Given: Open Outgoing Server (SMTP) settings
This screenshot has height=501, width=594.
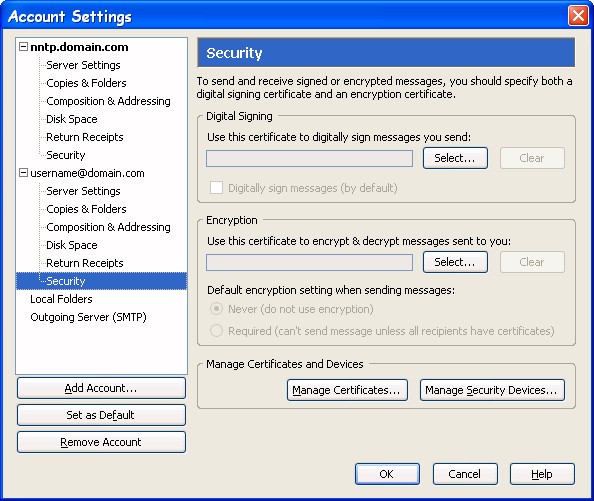Looking at the screenshot, I should 88,317.
